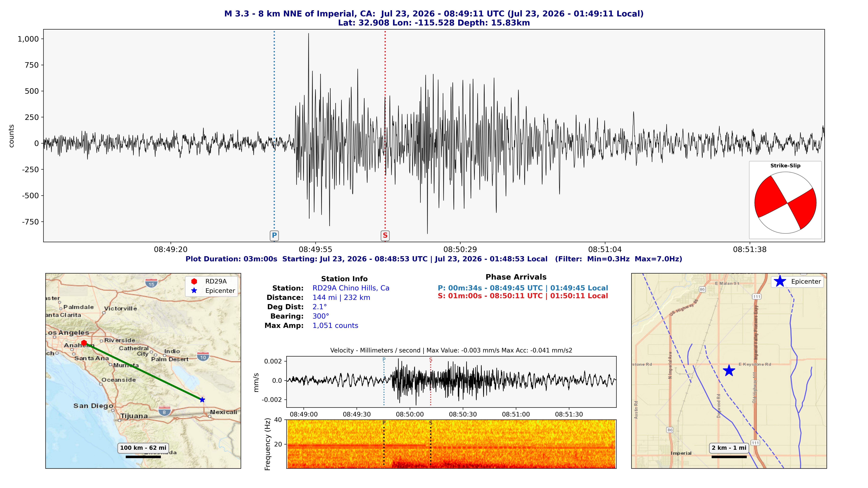Click the P marker label on the spectrogram
868x488 pixels.
tap(384, 423)
